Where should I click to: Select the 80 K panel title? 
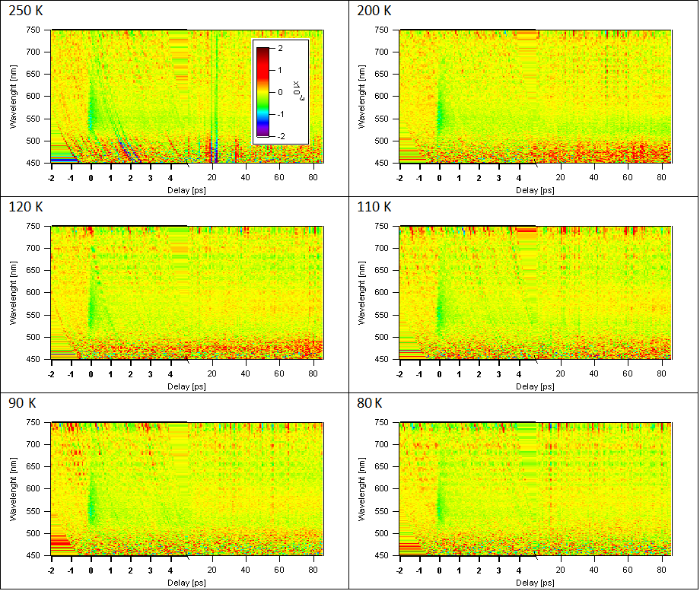(x=370, y=402)
